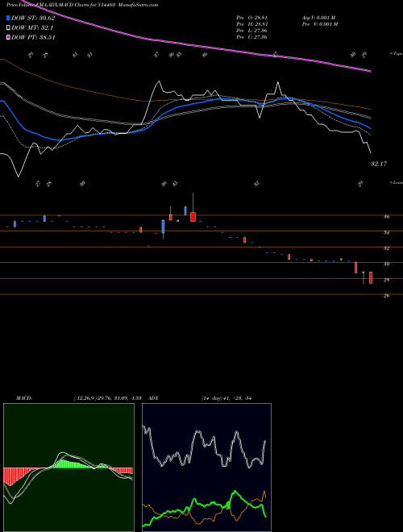
Task: Open the green MACD histogram panel
Action: 69,468
